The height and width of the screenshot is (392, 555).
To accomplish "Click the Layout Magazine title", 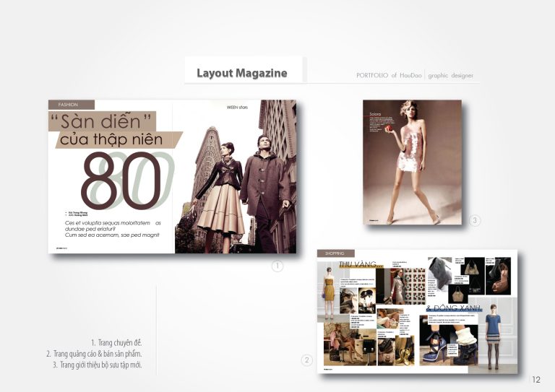I will click(241, 73).
